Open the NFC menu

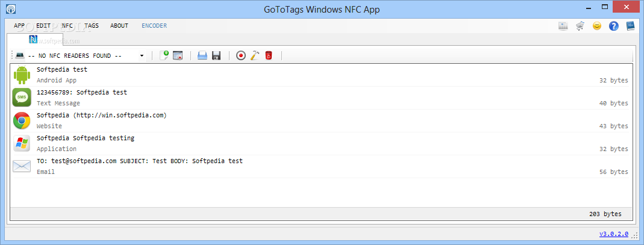67,25
